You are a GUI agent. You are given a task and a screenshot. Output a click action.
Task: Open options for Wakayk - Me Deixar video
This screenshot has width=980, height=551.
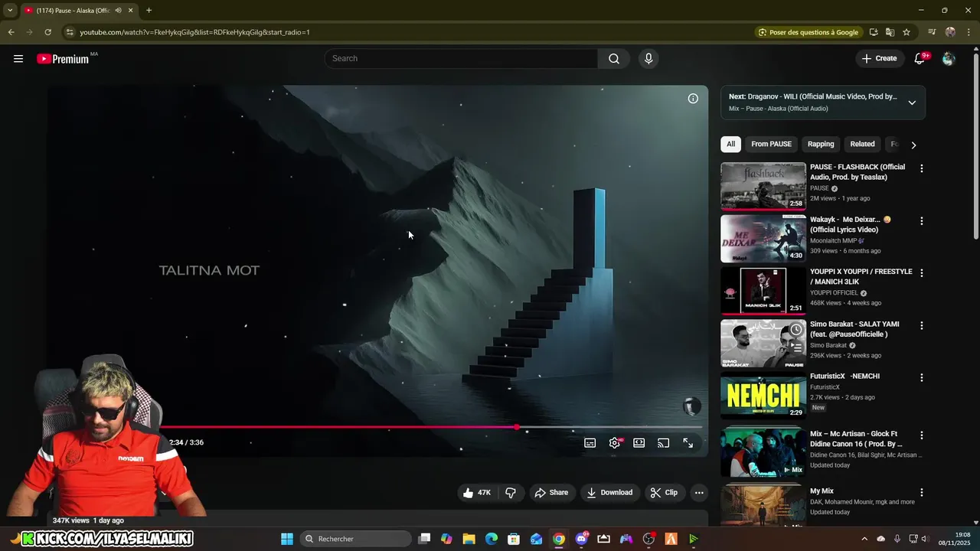922,221
